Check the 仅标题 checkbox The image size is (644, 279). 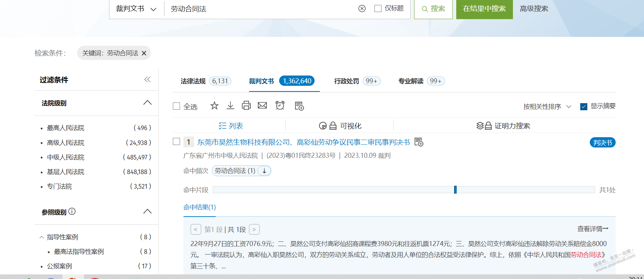pyautogui.click(x=378, y=9)
